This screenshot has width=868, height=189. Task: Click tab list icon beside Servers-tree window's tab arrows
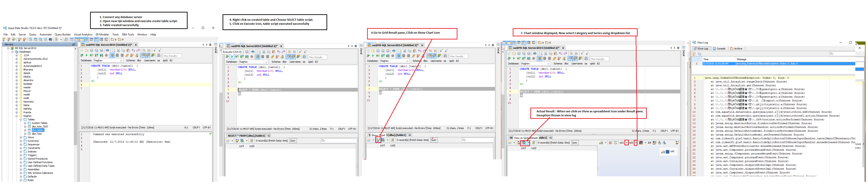coord(210,45)
